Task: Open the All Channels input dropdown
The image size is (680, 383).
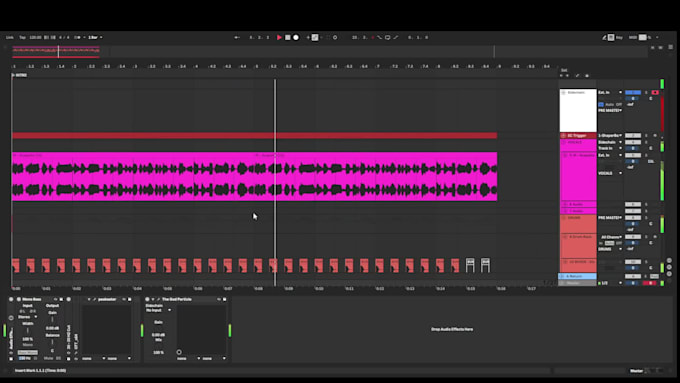Action: pyautogui.click(x=611, y=237)
